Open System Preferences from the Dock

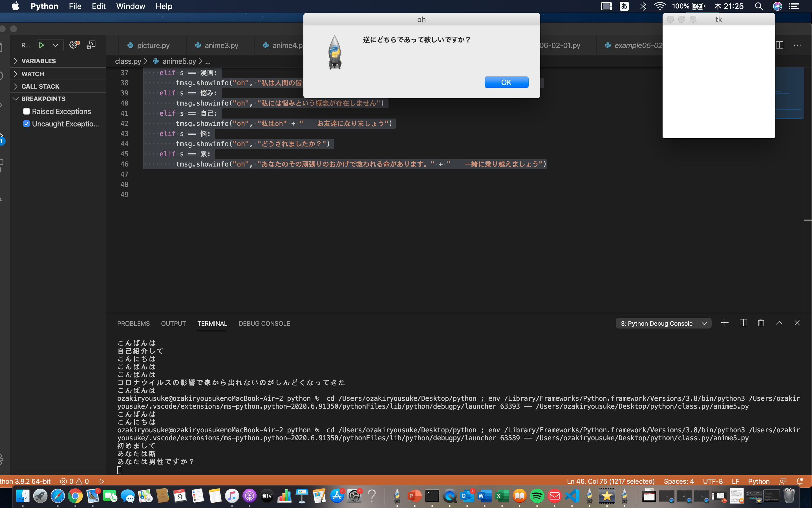[x=354, y=496]
